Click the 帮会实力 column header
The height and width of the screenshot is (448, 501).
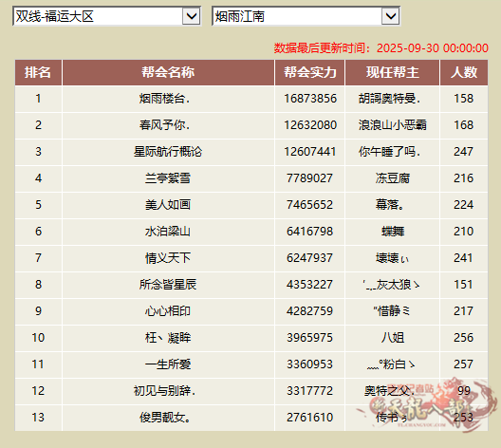[310, 72]
